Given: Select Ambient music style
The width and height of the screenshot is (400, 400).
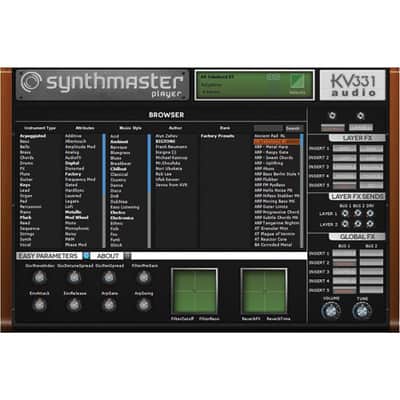Looking at the screenshot, I should [x=119, y=142].
